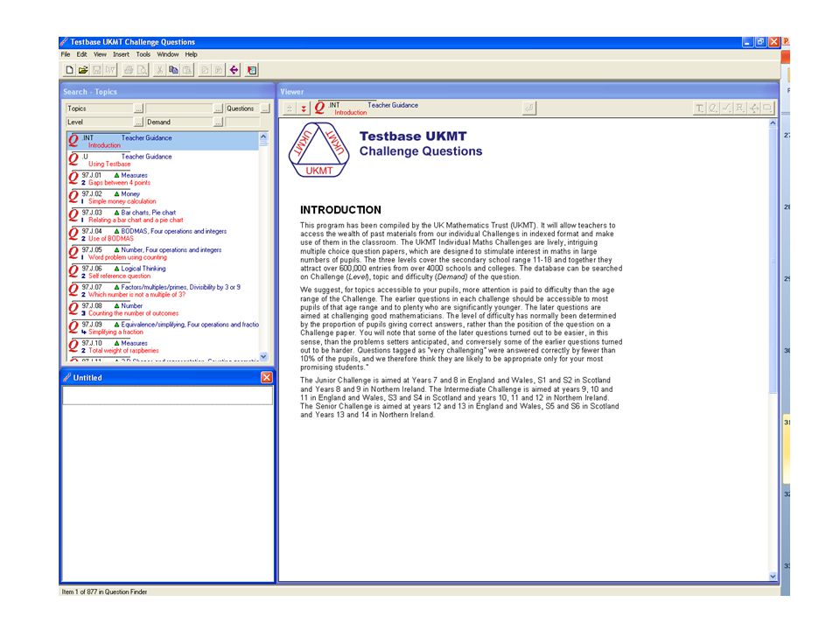Image resolution: width=840 pixels, height=630 pixels.
Task: Select 'Counting the number of outcomes' question
Action: click(x=163, y=310)
